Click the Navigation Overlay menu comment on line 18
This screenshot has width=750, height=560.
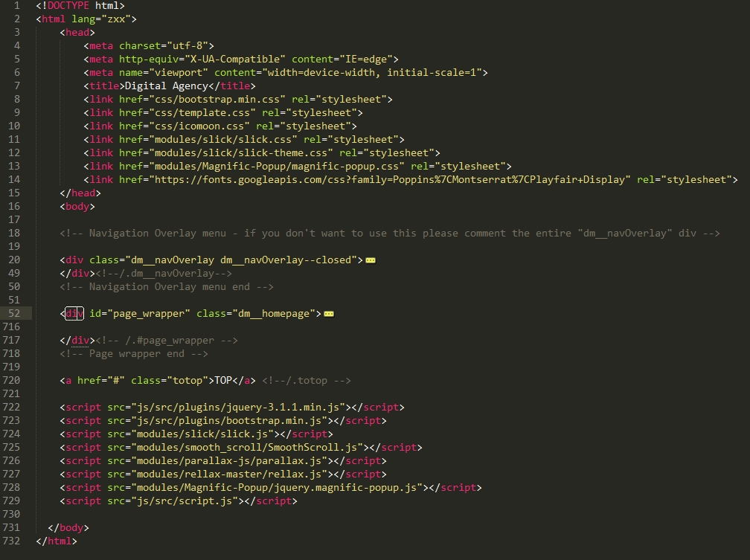coord(390,234)
